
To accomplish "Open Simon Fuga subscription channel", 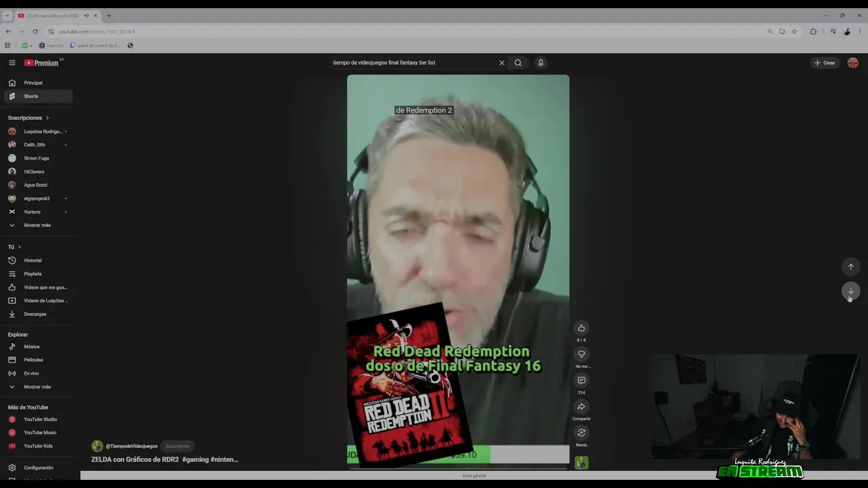I will [38, 158].
